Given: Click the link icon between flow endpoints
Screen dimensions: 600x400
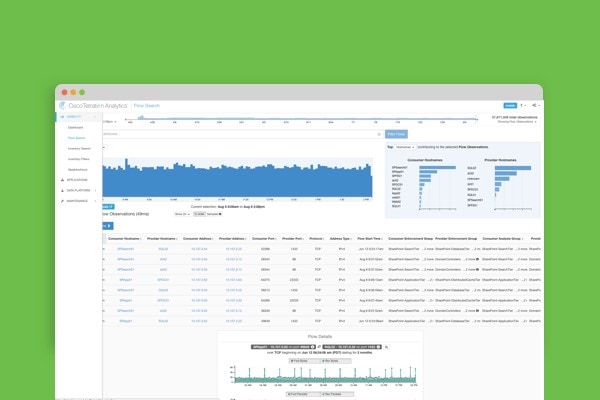Looking at the screenshot, I should 319,347.
